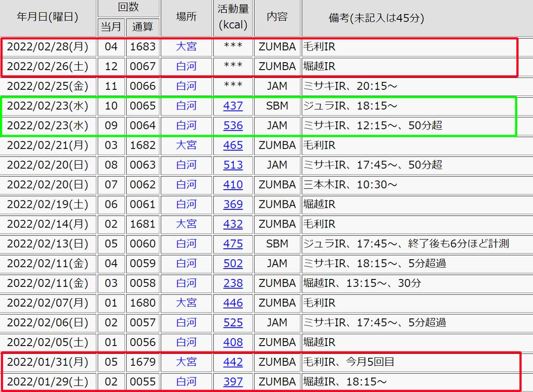Click the note 堀越IR、13:15～、30分
533x392 pixels.
pos(362,283)
